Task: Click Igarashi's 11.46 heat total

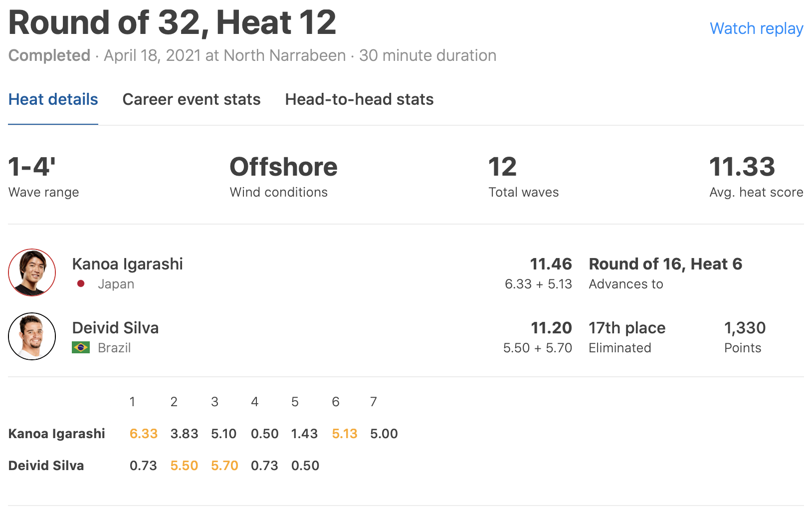Action: pyautogui.click(x=551, y=264)
